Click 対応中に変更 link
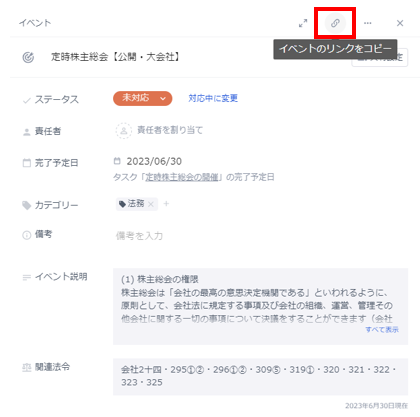Screen dimensions: 420x417 (213, 98)
